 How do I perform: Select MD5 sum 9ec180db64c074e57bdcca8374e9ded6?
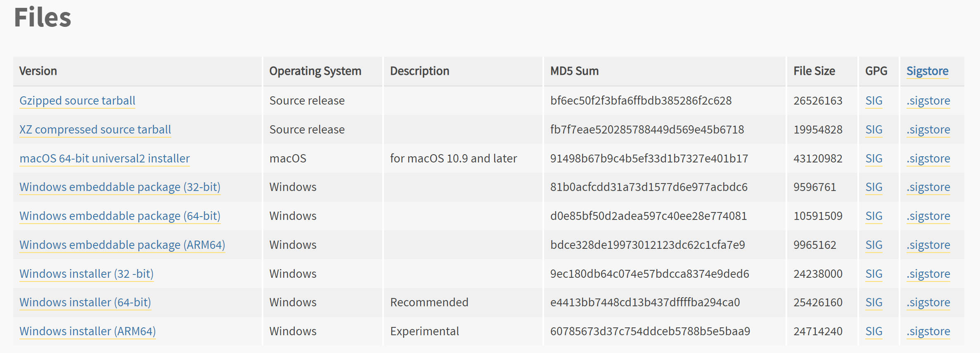[650, 274]
